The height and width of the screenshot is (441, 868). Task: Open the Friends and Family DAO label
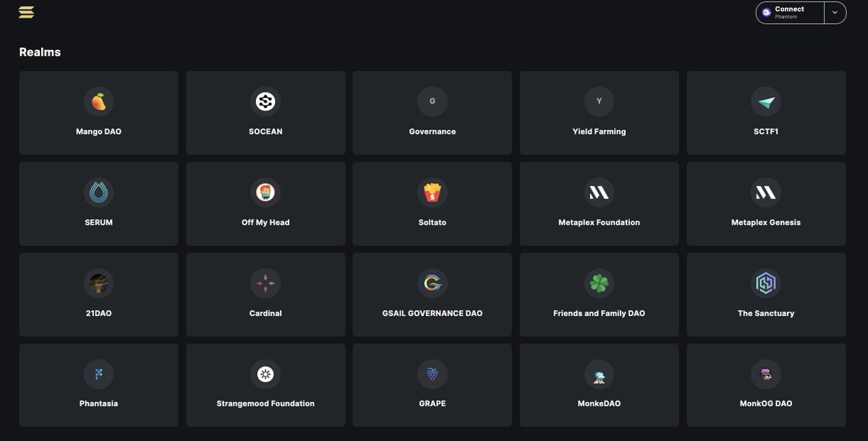coord(599,314)
